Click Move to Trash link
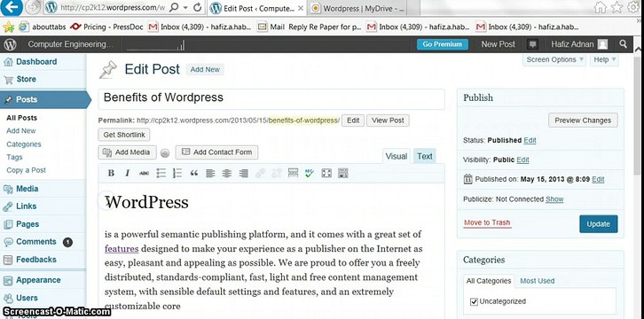Viewport: 644px width, 319px height. pos(487,223)
